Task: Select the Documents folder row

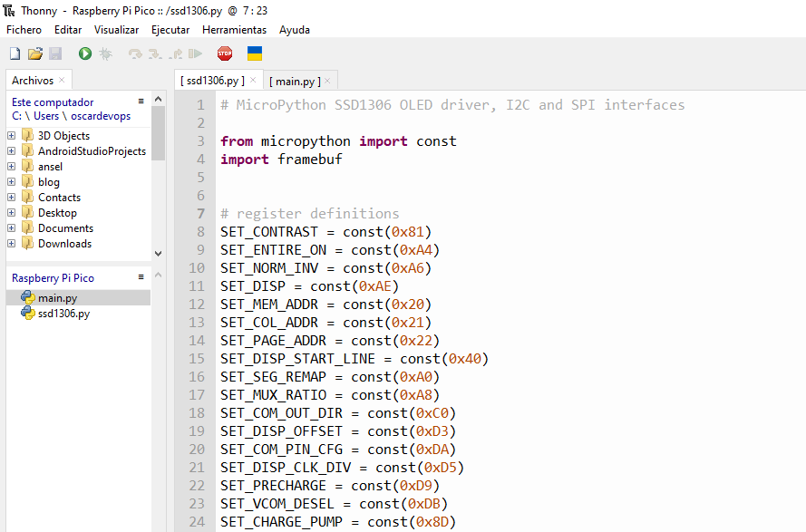Action: [79, 228]
